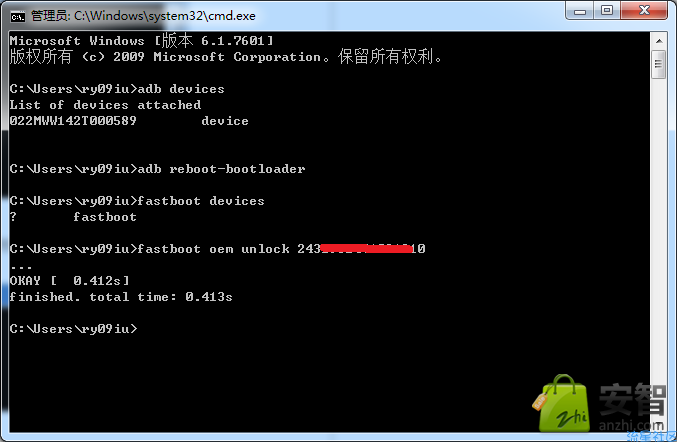Image resolution: width=677 pixels, height=442 pixels.
Task: Maximize the cmd window
Action: tap(607, 10)
